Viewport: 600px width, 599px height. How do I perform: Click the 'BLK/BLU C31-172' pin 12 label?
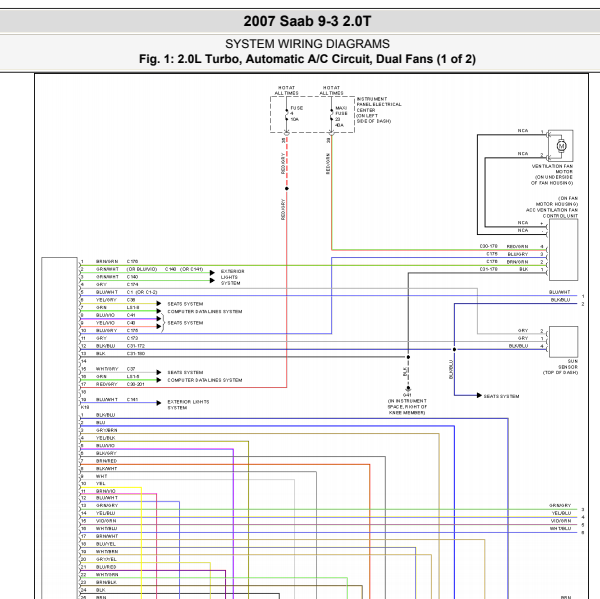tap(120, 346)
